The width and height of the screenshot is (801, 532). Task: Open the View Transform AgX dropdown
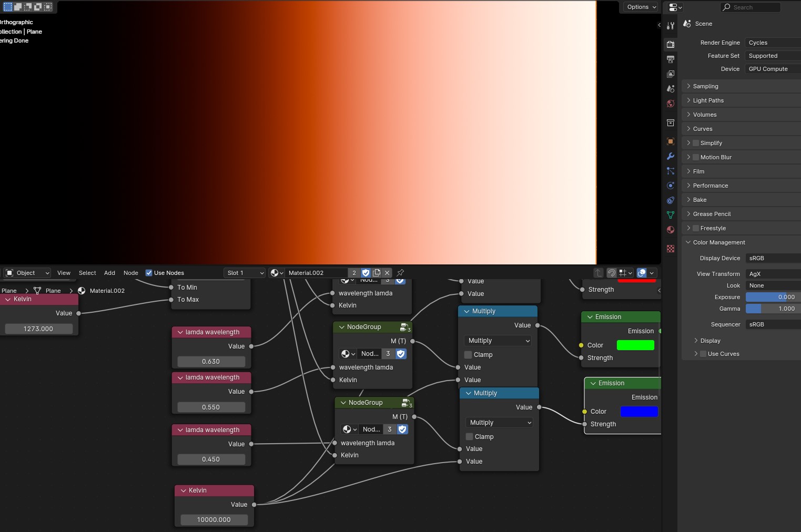click(773, 274)
